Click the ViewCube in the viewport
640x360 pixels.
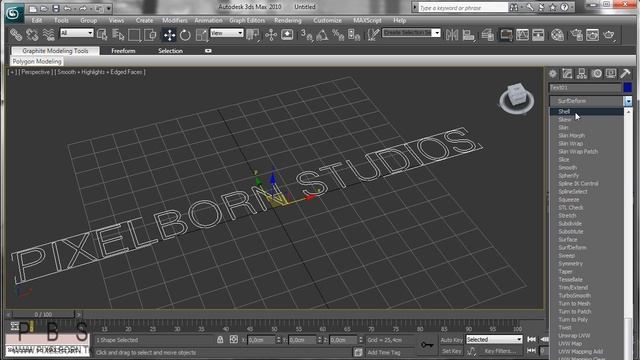coord(516,98)
